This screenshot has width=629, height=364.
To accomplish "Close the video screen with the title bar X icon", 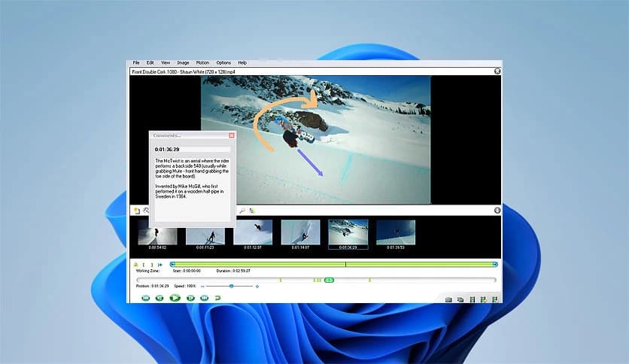I will click(497, 71).
